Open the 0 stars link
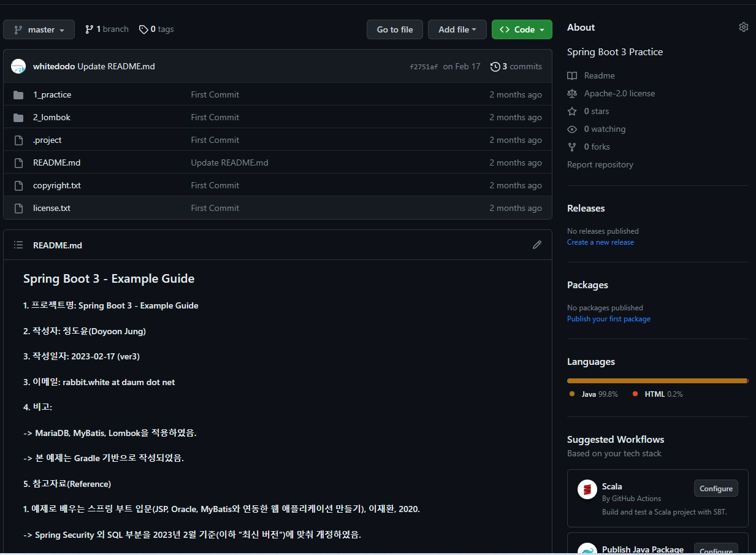Image resolution: width=756 pixels, height=555 pixels. pos(597,111)
